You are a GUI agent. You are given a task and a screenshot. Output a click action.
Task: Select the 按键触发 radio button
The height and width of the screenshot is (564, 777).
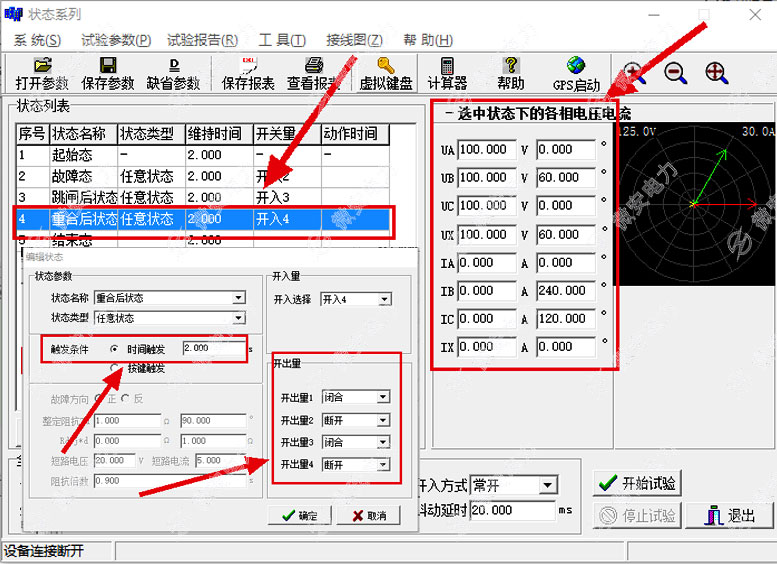[x=115, y=368]
